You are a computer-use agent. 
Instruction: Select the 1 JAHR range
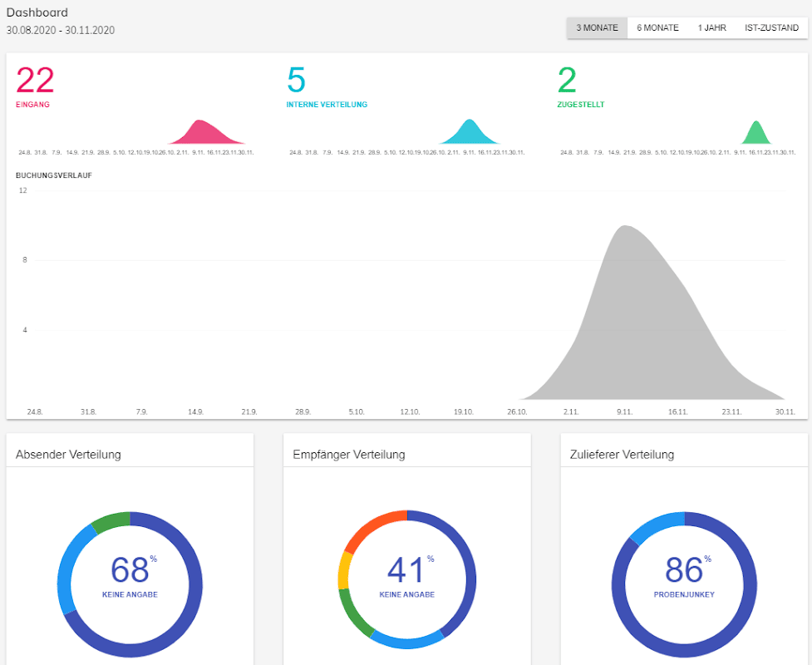pyautogui.click(x=711, y=28)
